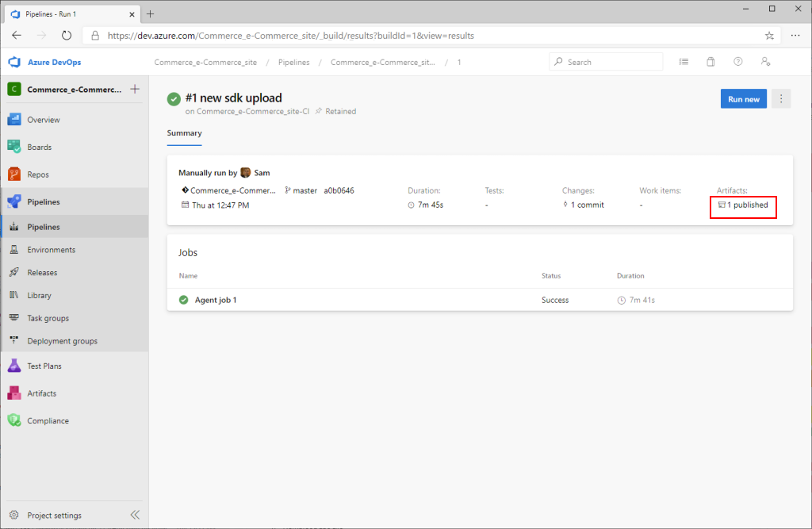Go to Artifacts hub in sidebar
Image resolution: width=812 pixels, height=529 pixels.
pyautogui.click(x=41, y=393)
